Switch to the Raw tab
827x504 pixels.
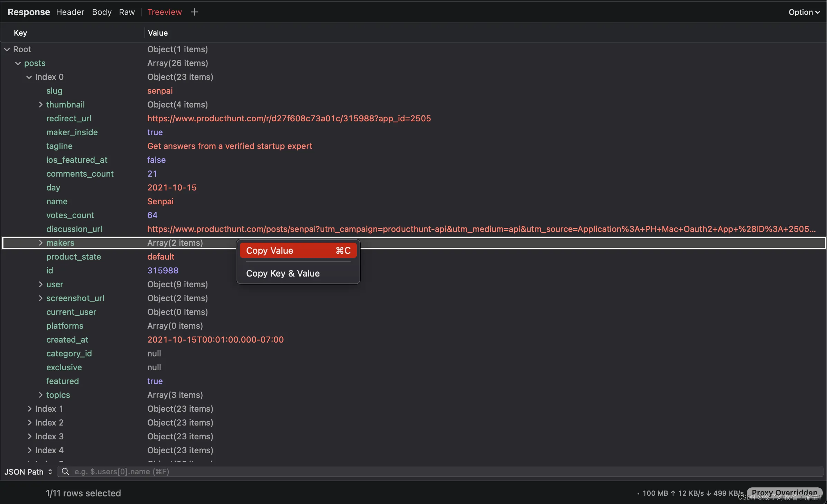127,12
